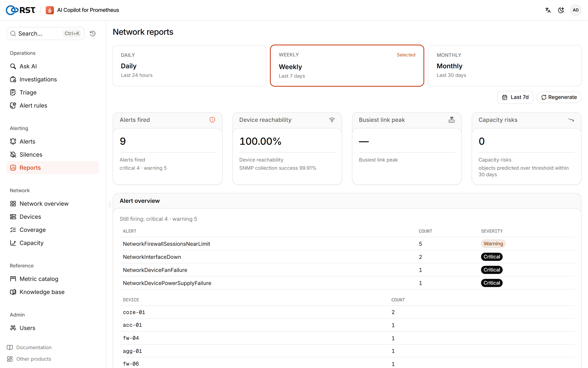Screen dimensions: 588x368
Task: Click the Busiest link peak router icon
Action: (x=451, y=120)
